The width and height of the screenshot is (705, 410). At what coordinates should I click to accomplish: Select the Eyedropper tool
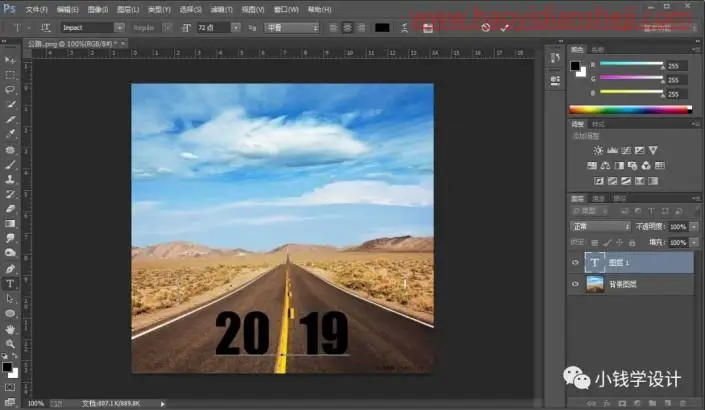[x=10, y=134]
